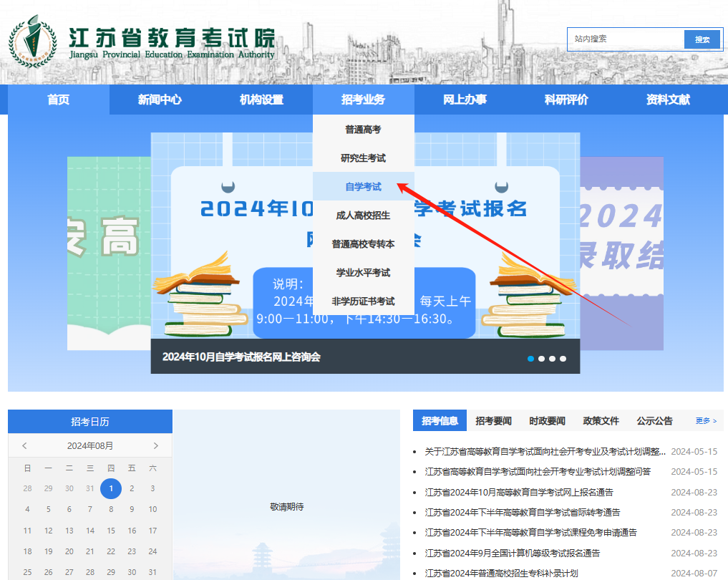Select 自学考试 from dropdown menu
Image resolution: width=728 pixels, height=580 pixels.
coord(363,187)
